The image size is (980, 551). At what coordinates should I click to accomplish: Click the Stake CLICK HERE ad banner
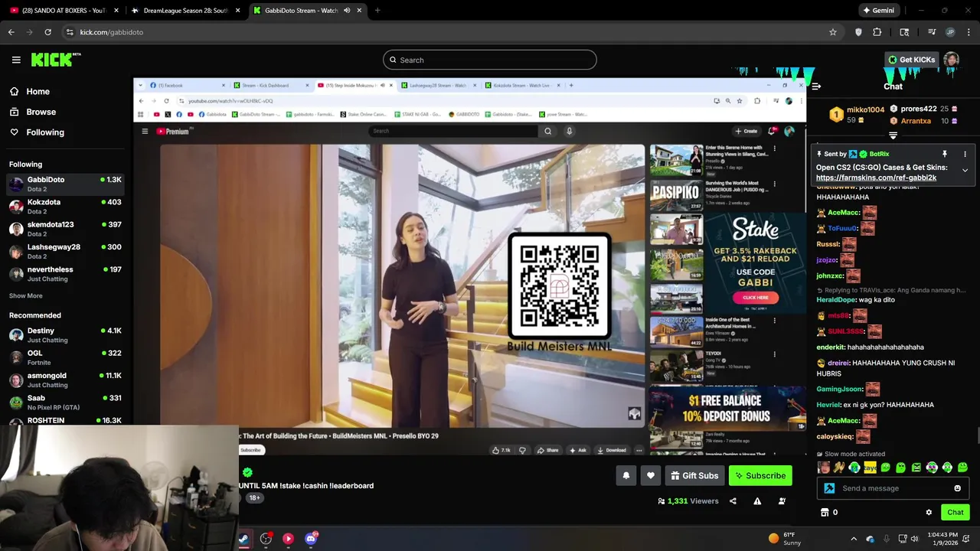(755, 298)
